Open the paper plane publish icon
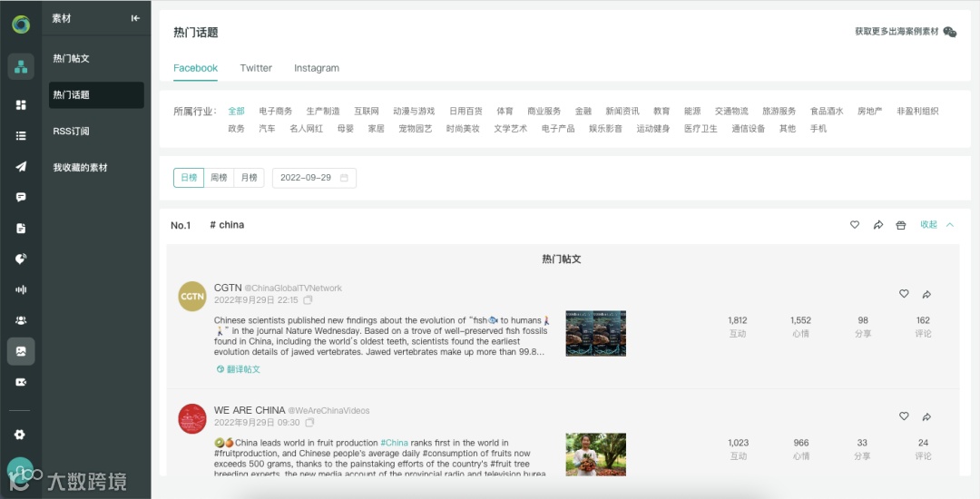 pos(21,166)
